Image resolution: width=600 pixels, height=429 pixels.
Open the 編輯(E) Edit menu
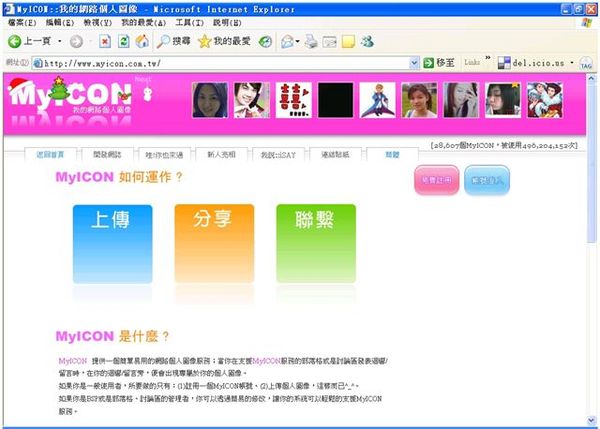point(60,23)
